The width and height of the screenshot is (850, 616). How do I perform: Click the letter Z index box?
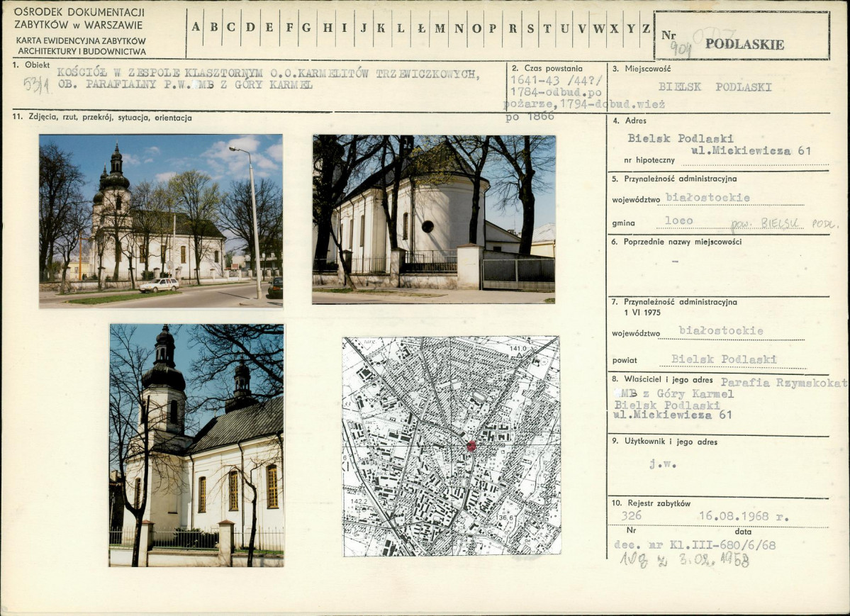click(x=646, y=28)
